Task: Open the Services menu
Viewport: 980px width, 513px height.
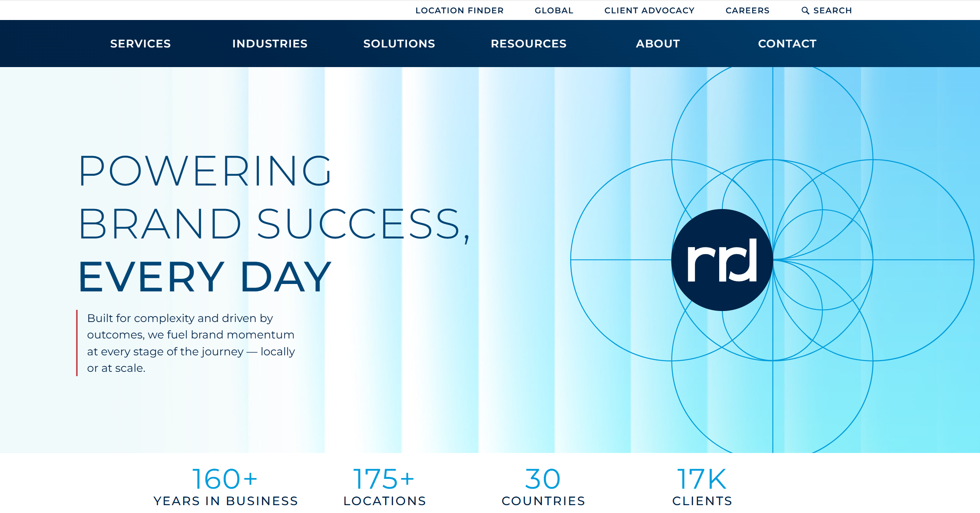Action: click(x=140, y=44)
